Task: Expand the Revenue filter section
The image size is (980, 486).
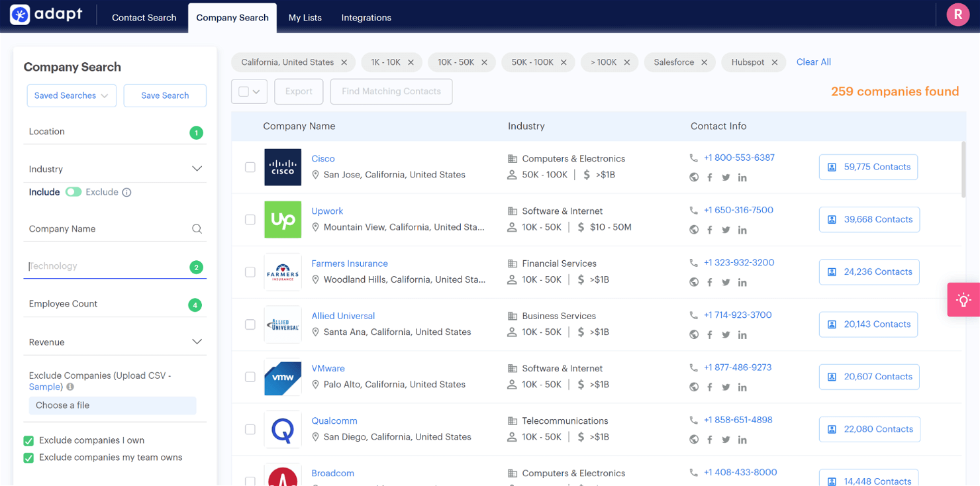Action: [x=197, y=342]
